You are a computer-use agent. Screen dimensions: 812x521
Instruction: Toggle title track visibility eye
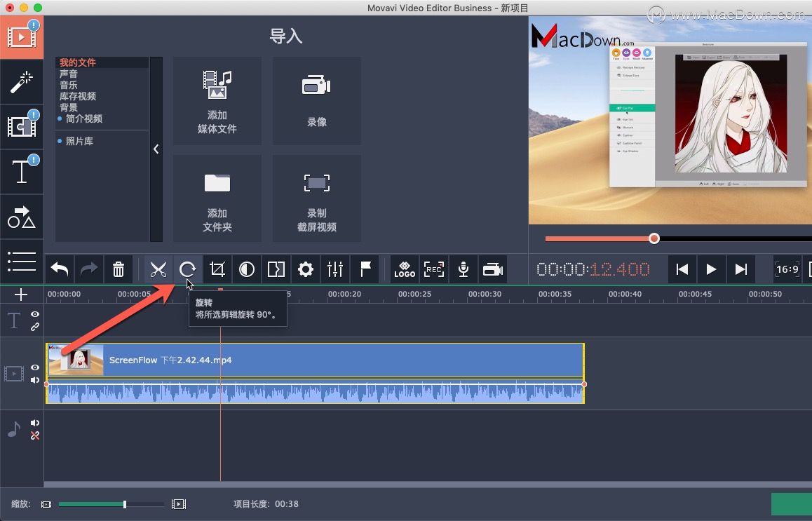(x=34, y=314)
